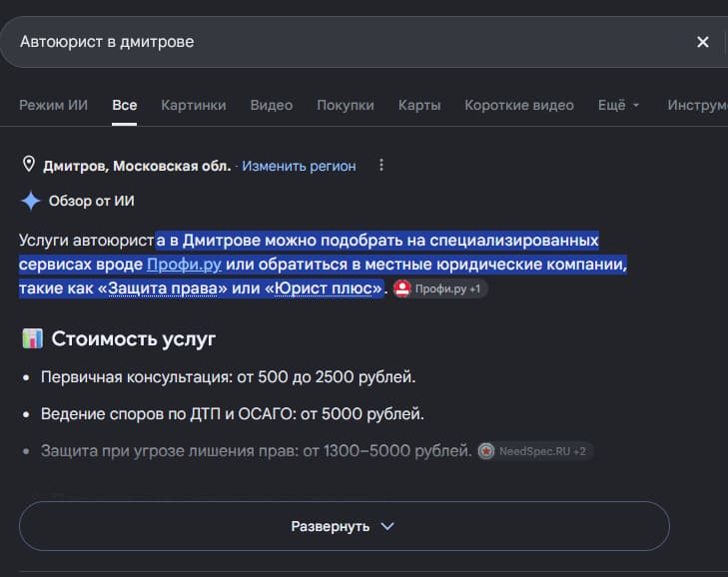Open the Профи.ру hyperlink in text
Screen dimensions: 728x577
click(x=184, y=265)
